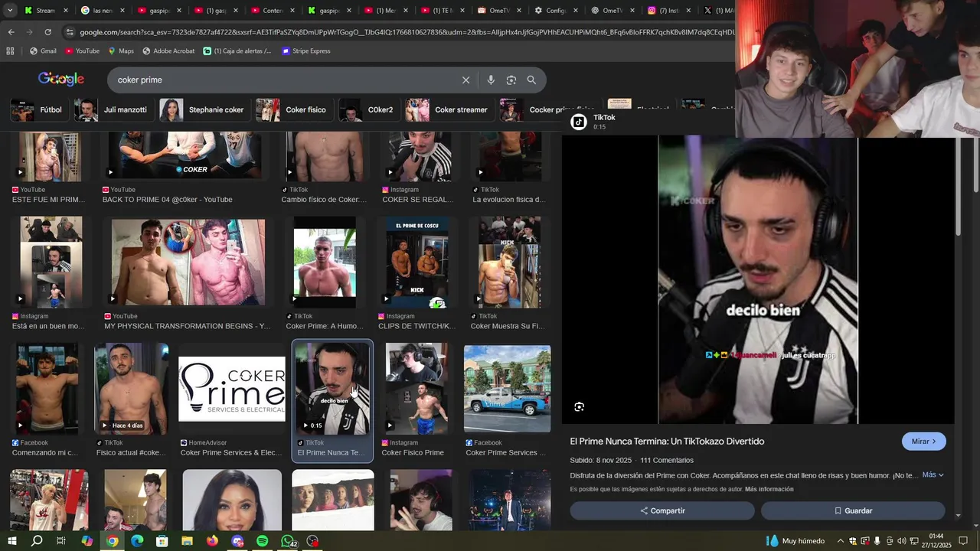Click the Compartir share button
The width and height of the screenshot is (980, 551).
pyautogui.click(x=662, y=510)
